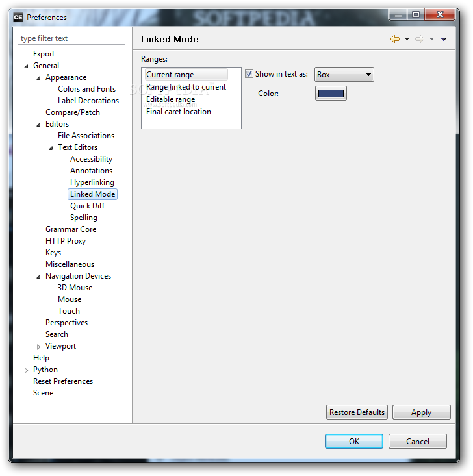Open the Annotations page
The image size is (473, 476).
tap(91, 171)
